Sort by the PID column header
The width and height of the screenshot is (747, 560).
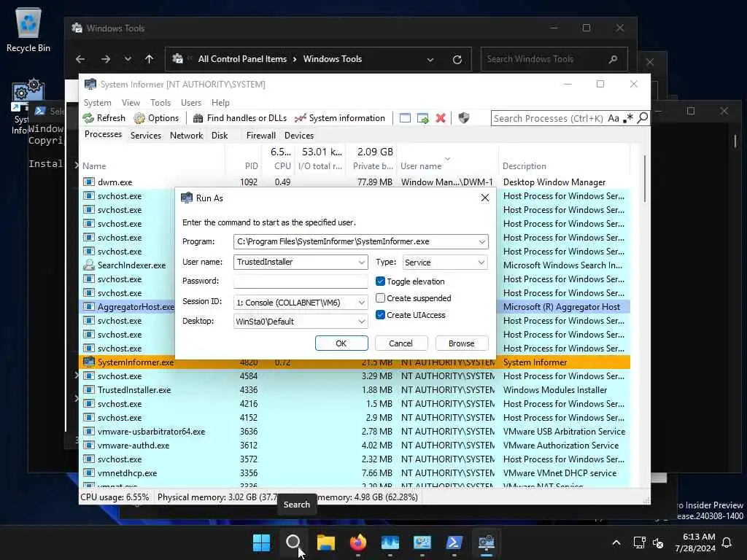coord(251,166)
